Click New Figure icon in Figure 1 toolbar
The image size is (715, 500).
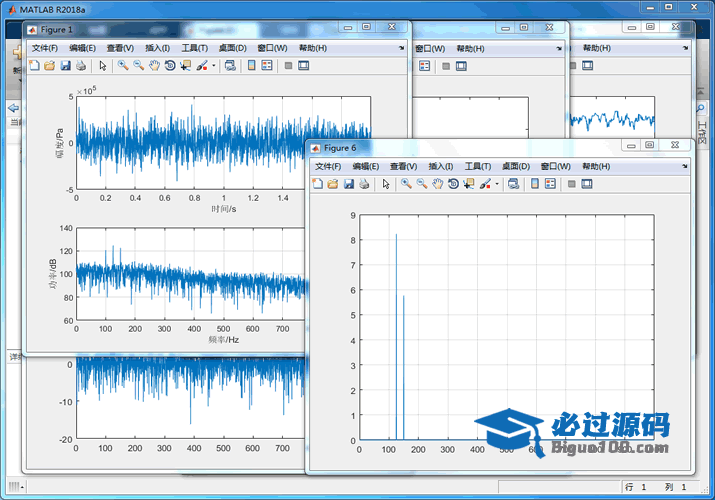coord(34,66)
